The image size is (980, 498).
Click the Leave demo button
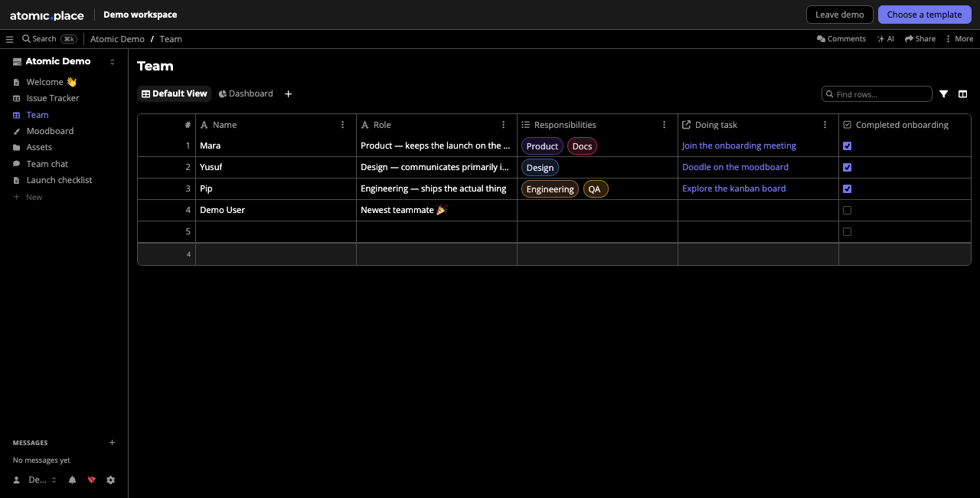point(840,15)
